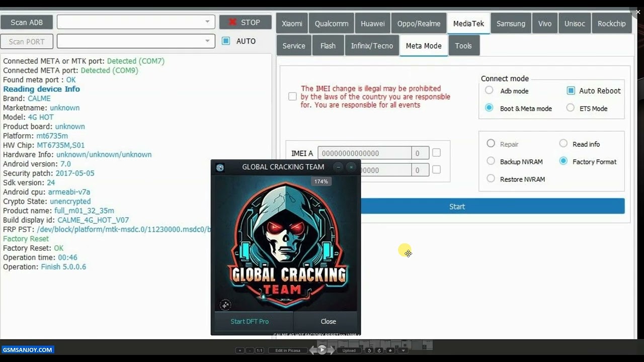Click the zoom in plus button
This screenshot has width=644, height=362.
pyautogui.click(x=240, y=350)
